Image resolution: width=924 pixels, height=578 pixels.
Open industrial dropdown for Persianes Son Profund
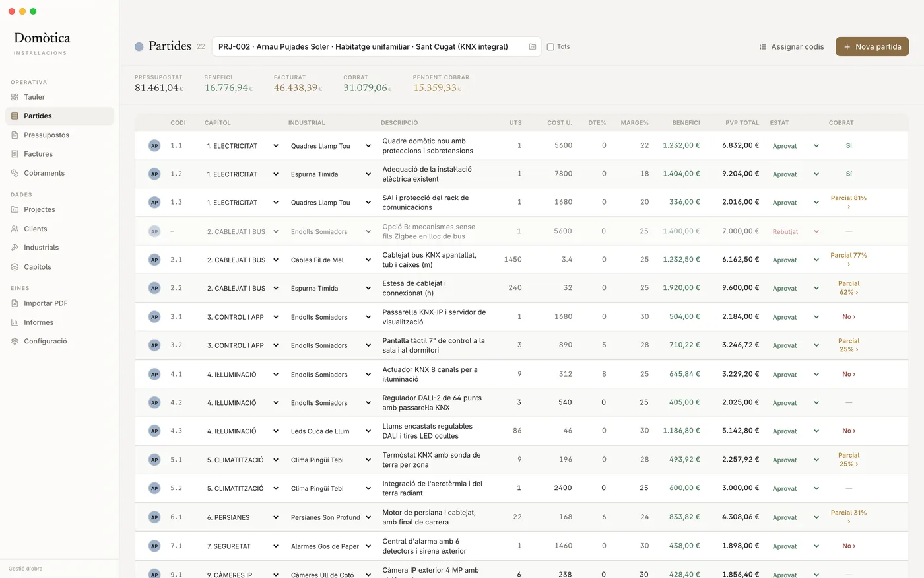pos(331,517)
